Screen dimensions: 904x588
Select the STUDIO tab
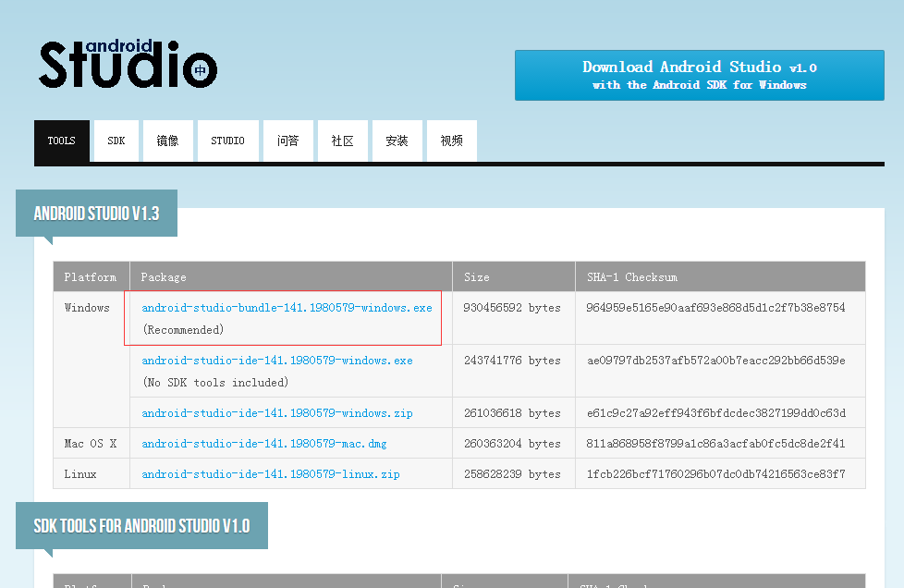coord(227,141)
